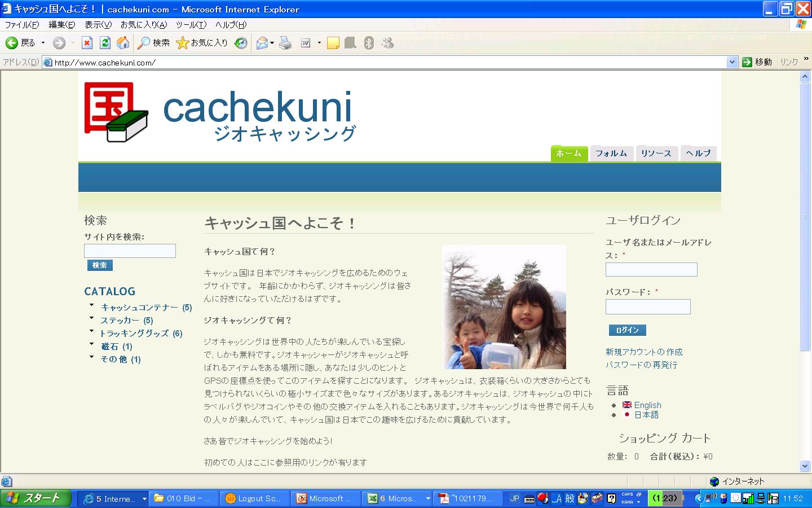Expand the Back button history dropdown
Viewport: 812px width, 508px height.
43,43
